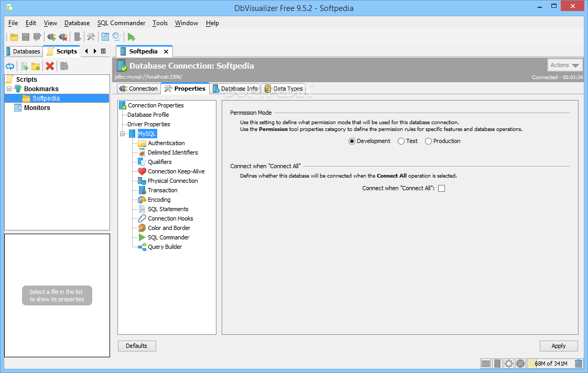Viewport: 588px width, 373px height.
Task: Click the open file folder toolbar icon
Action: (x=14, y=37)
